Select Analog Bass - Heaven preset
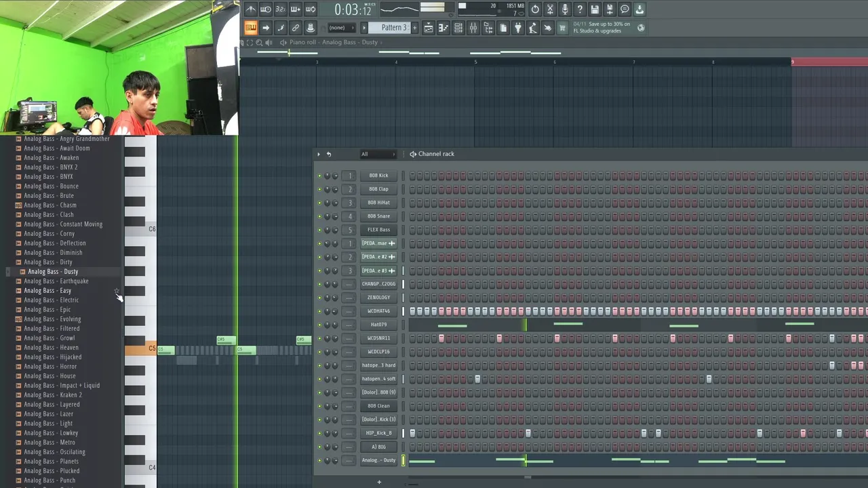 [x=51, y=348]
